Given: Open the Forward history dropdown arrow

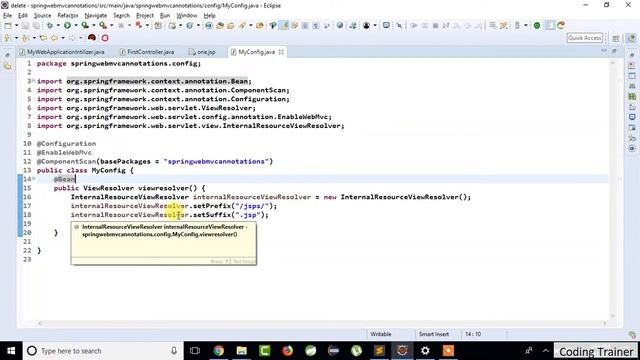Looking at the screenshot, I should pyautogui.click(x=81, y=38).
